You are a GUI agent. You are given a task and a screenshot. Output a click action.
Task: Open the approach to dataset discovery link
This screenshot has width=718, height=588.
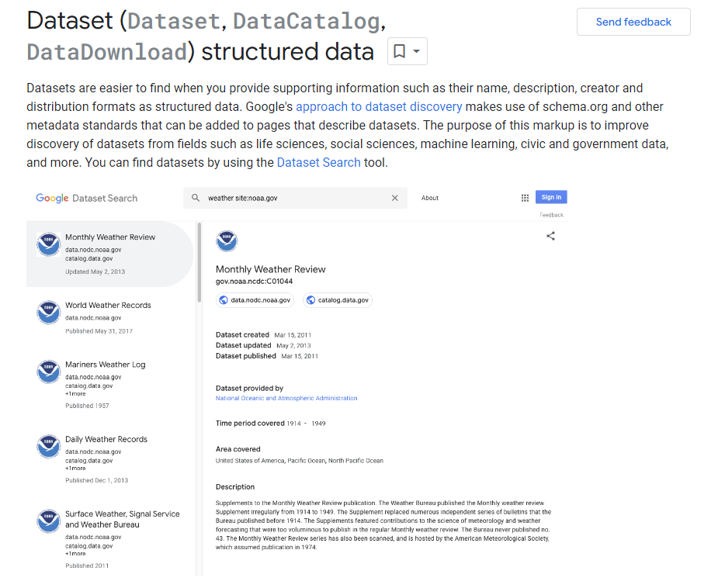(x=379, y=106)
